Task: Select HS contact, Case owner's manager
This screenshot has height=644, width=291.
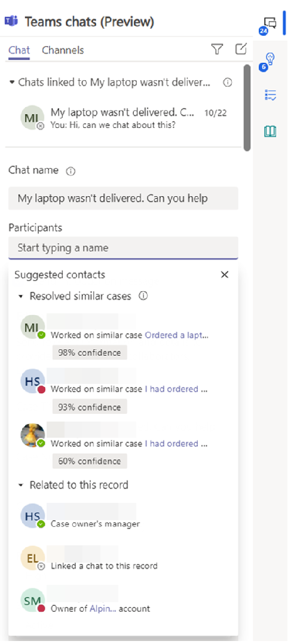Action: 123,516
